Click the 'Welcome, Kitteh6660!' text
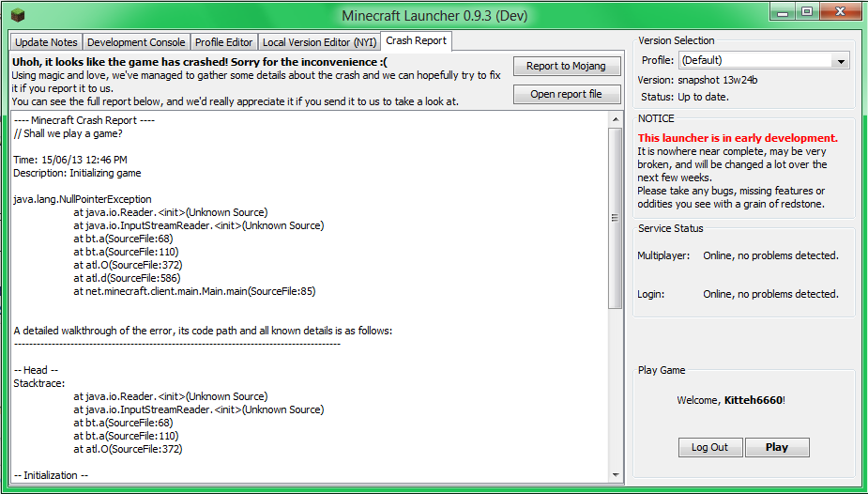Viewport: 868px width, 494px height. click(731, 400)
